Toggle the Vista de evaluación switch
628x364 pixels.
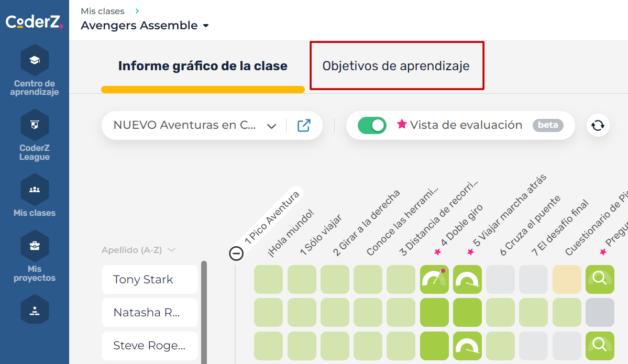(x=372, y=125)
